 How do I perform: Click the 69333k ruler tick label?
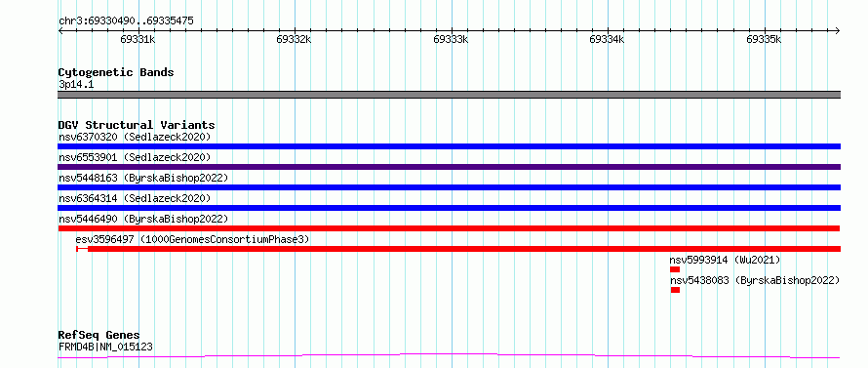(451, 39)
